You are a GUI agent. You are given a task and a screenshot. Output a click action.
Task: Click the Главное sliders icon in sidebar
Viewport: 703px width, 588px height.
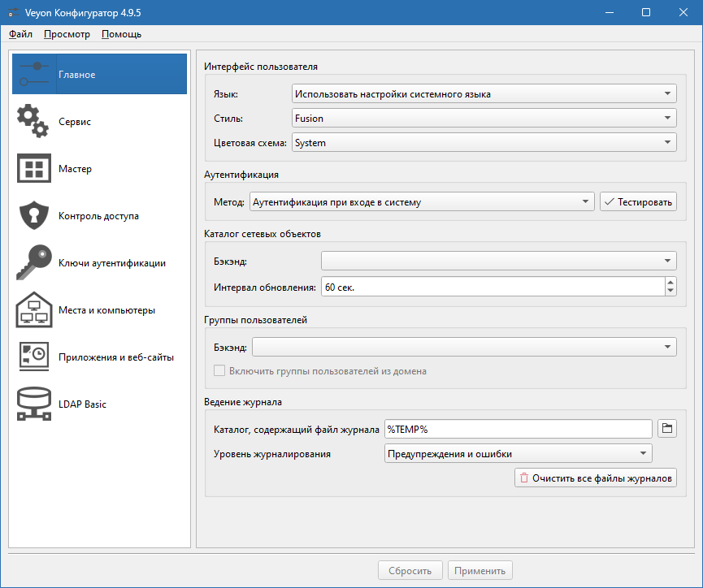33,75
